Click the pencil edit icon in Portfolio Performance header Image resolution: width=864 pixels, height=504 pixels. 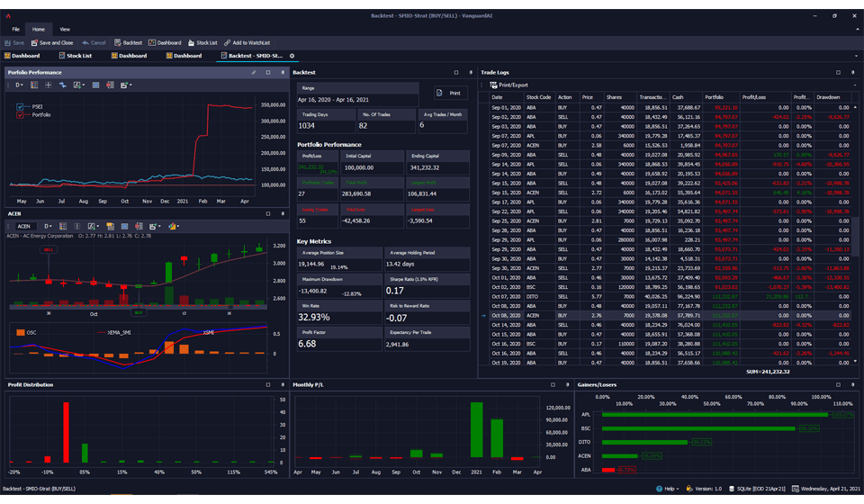tap(254, 72)
